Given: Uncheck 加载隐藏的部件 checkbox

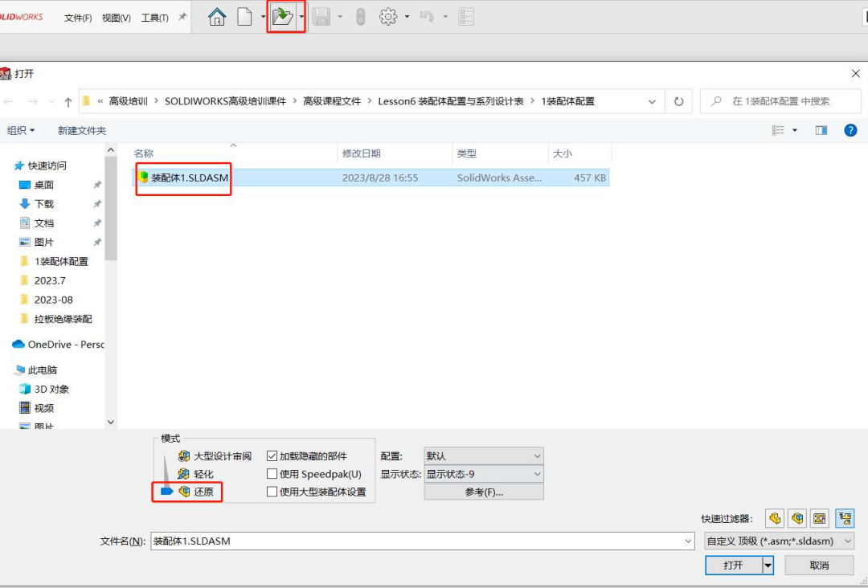Looking at the screenshot, I should (x=272, y=455).
